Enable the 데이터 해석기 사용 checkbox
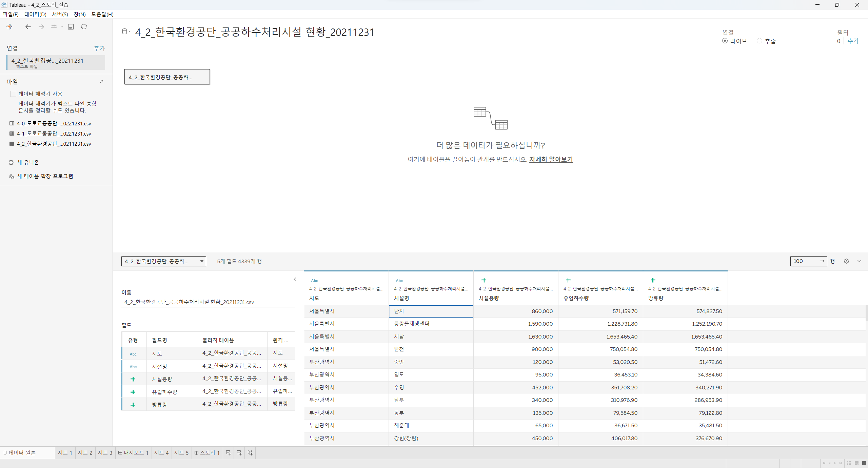The width and height of the screenshot is (868, 468). point(13,94)
